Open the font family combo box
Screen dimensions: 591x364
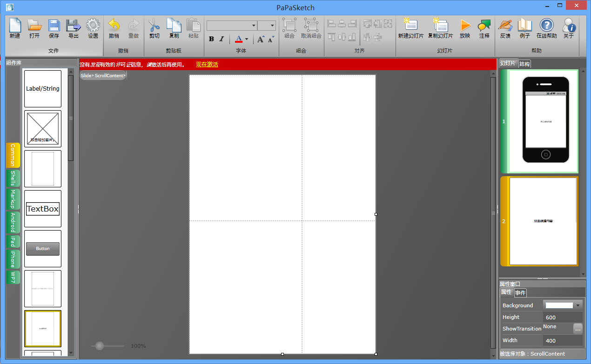click(x=232, y=26)
